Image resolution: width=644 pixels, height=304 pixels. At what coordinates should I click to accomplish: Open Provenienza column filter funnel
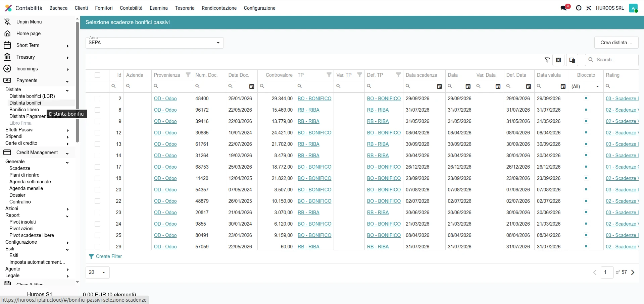click(x=188, y=75)
